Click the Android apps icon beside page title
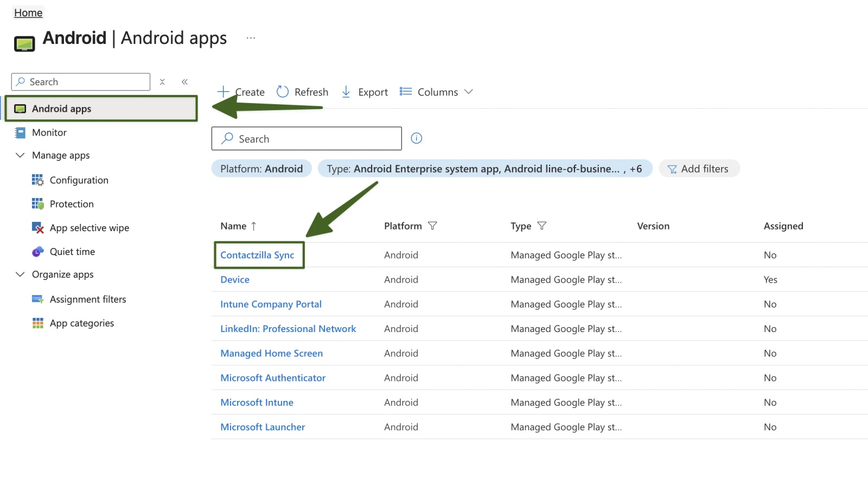Screen dimensions: 868x504 [x=24, y=44]
